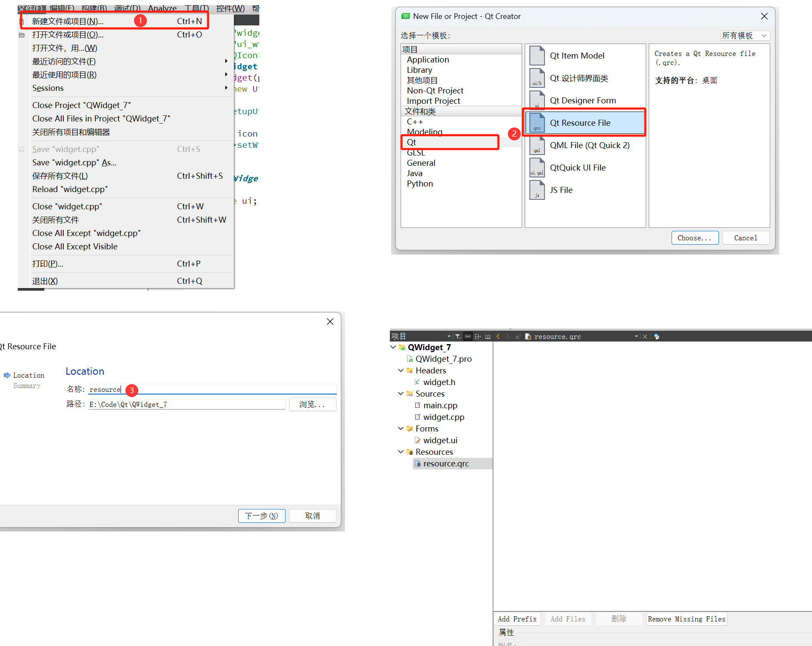The image size is (812, 646).
Task: Collapse the Sources folder
Action: pos(401,394)
